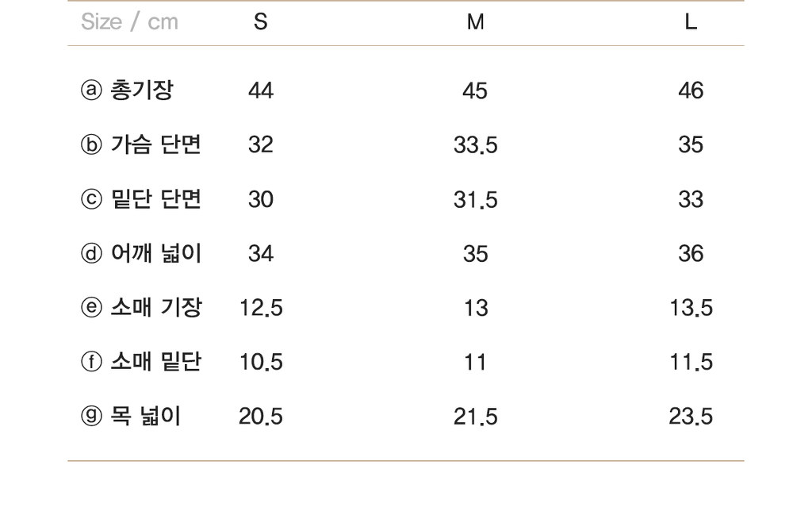Viewport: 812px width, 515px height.
Task: Click the Size / cm header label
Action: [x=129, y=21]
